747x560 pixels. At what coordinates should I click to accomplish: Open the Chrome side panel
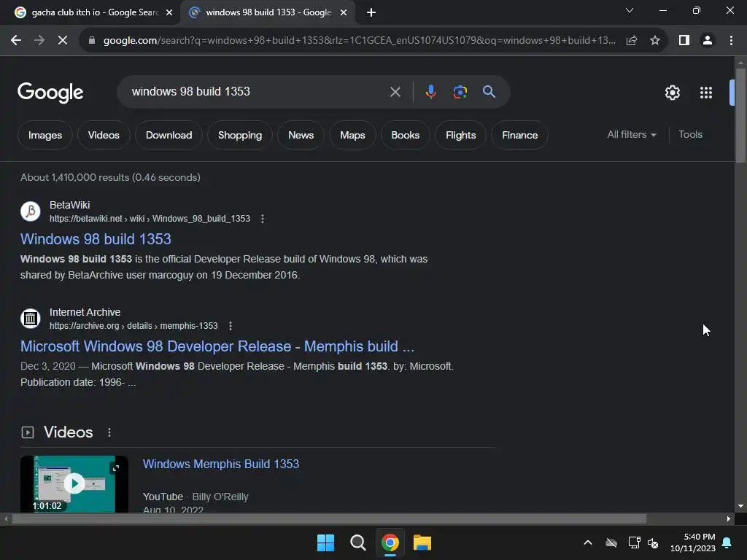pyautogui.click(x=684, y=41)
